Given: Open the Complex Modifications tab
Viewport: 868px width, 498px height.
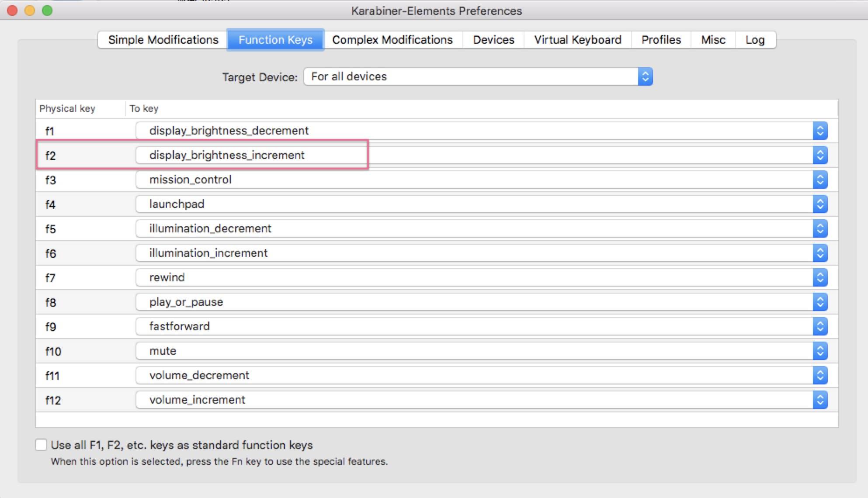Looking at the screenshot, I should point(392,40).
